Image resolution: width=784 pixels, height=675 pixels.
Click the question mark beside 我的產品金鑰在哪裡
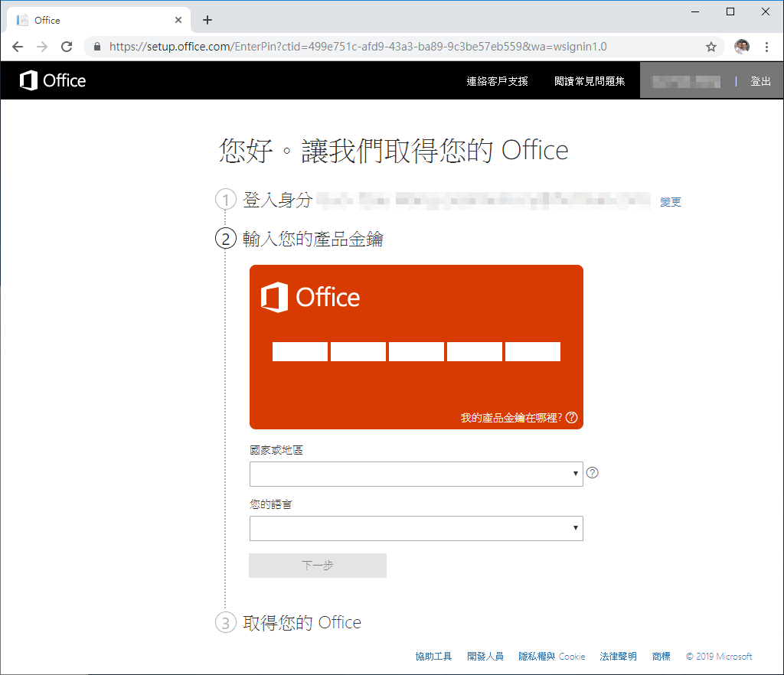[x=570, y=418]
